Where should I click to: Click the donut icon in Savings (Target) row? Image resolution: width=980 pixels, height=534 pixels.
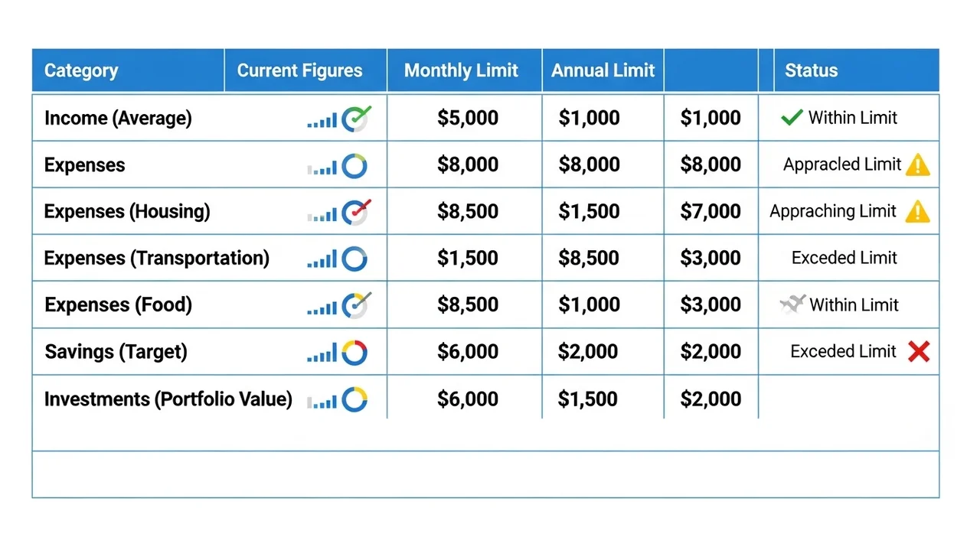(x=354, y=353)
